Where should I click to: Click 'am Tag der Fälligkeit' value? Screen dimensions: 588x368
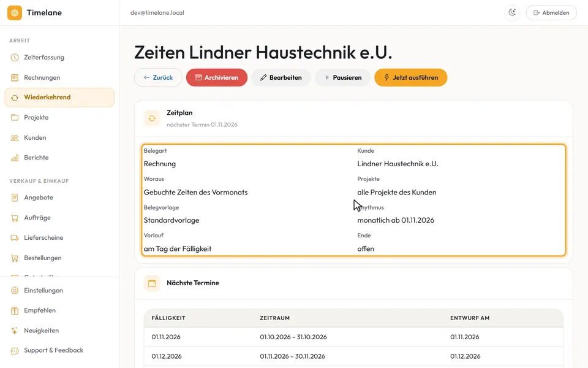(178, 249)
